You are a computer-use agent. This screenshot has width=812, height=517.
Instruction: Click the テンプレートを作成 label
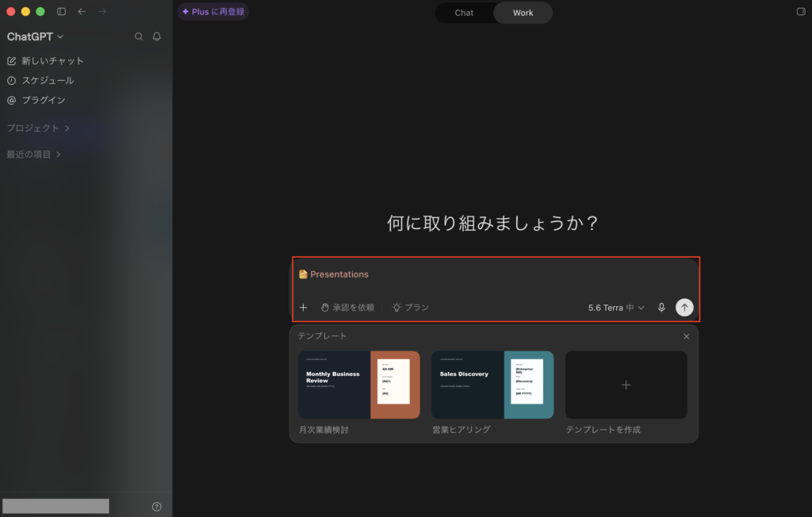coord(603,430)
